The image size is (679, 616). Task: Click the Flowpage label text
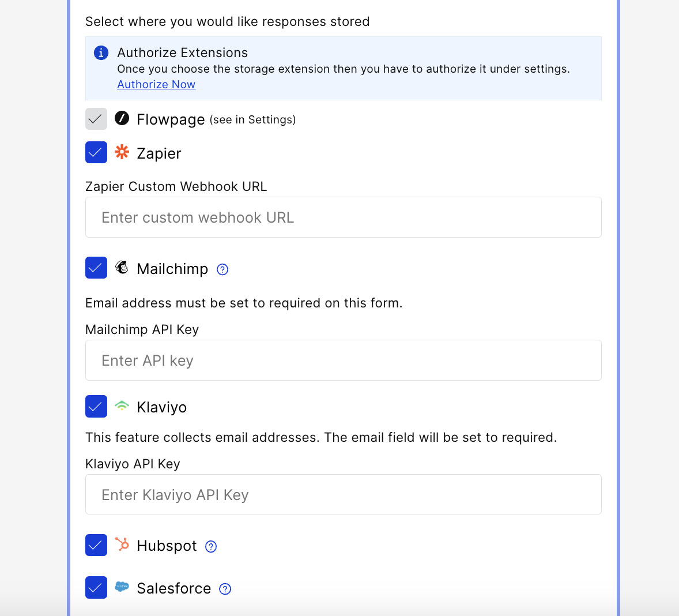pyautogui.click(x=171, y=119)
